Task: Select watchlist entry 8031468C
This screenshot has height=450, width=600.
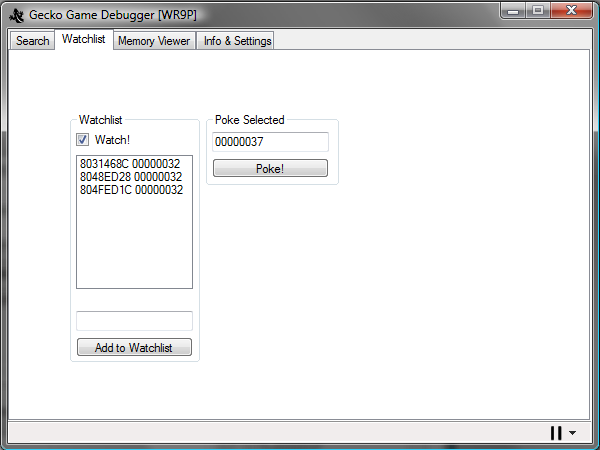Action: [x=130, y=164]
